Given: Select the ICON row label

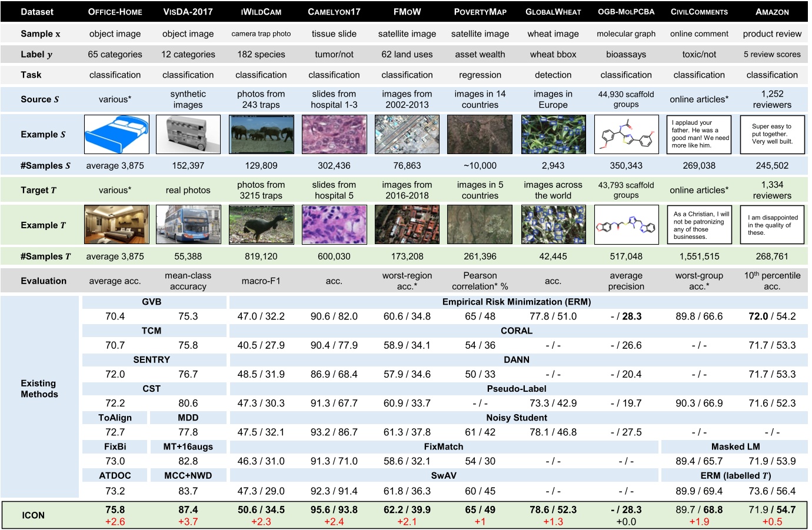Looking at the screenshot, I should [33, 515].
